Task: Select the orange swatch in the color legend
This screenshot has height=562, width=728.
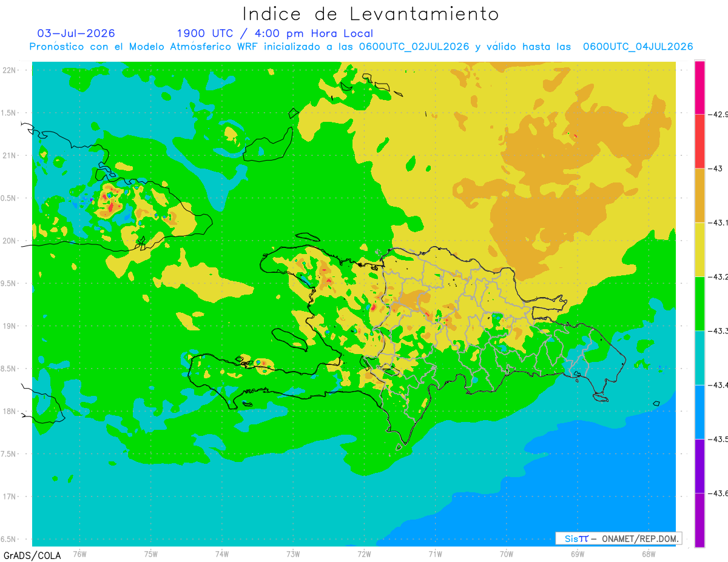Action: [x=699, y=195]
